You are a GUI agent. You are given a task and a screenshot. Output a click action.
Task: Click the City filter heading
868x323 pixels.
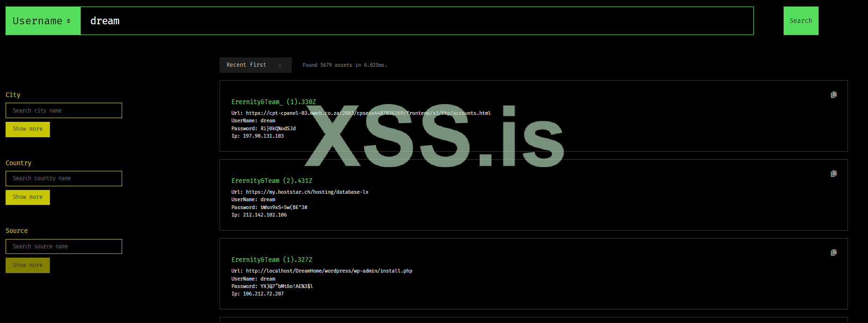(x=13, y=95)
